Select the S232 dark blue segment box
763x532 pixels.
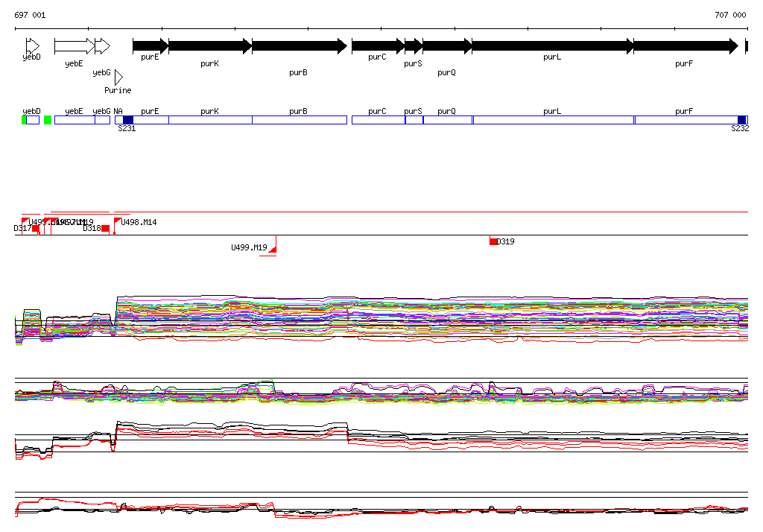coord(741,120)
